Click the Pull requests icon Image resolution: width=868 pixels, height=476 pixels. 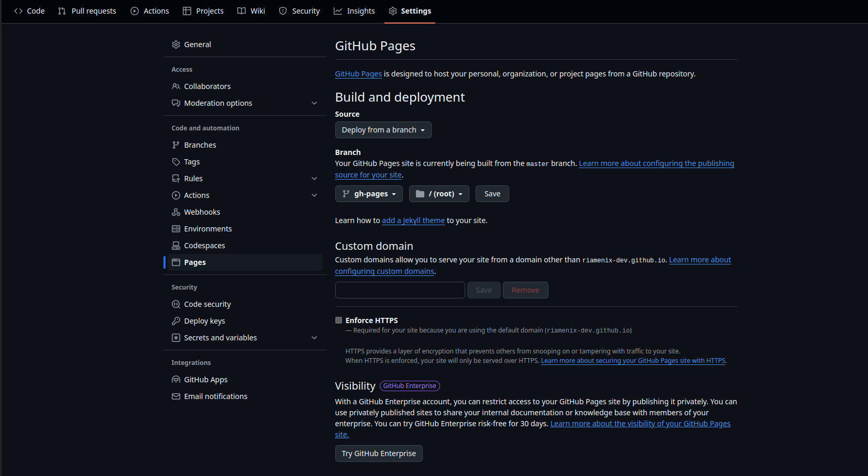pos(62,11)
